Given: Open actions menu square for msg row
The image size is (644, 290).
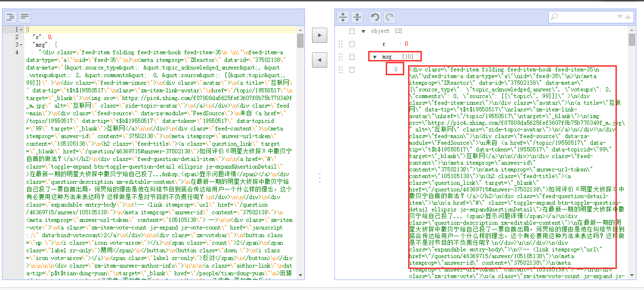Looking at the screenshot, I should 352,57.
